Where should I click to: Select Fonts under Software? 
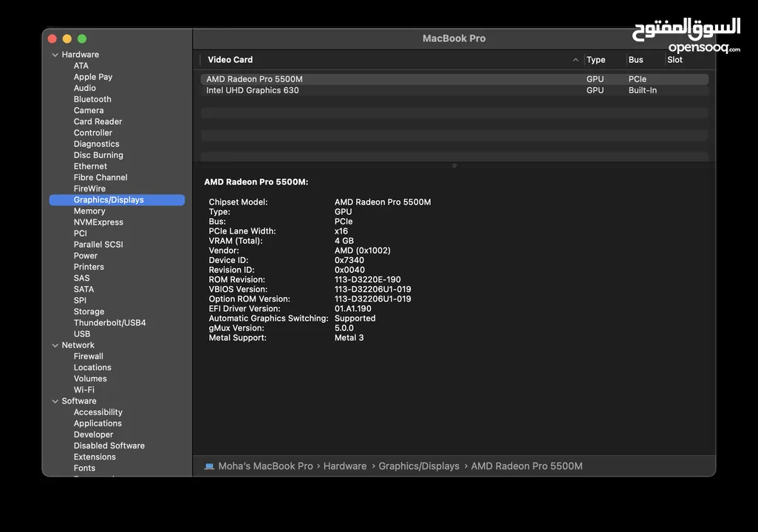pyautogui.click(x=85, y=468)
